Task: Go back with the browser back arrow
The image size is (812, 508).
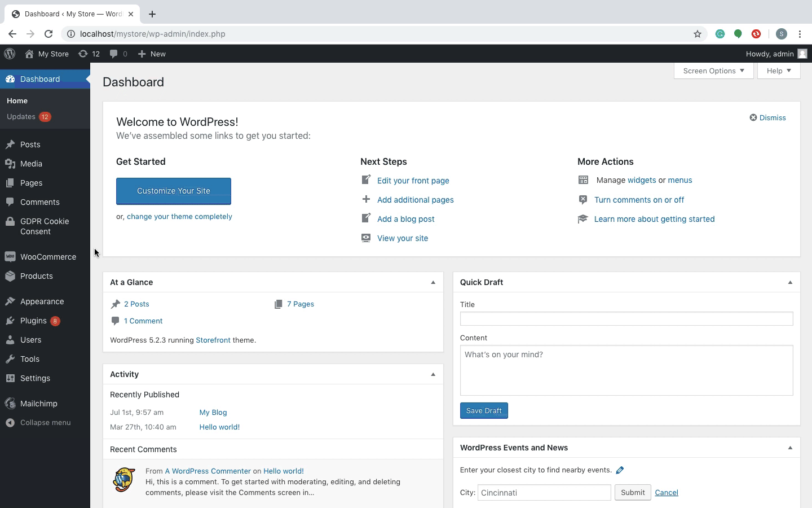Action: pos(12,34)
